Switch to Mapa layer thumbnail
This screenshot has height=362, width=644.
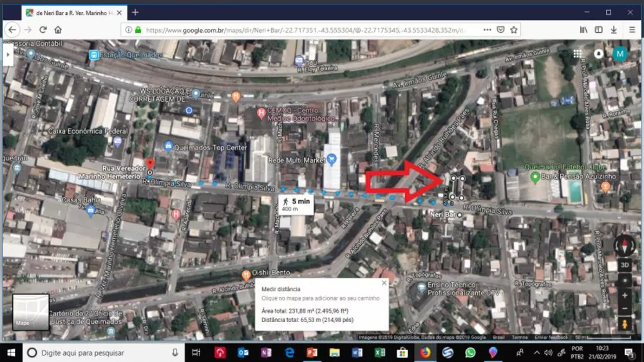pyautogui.click(x=30, y=312)
